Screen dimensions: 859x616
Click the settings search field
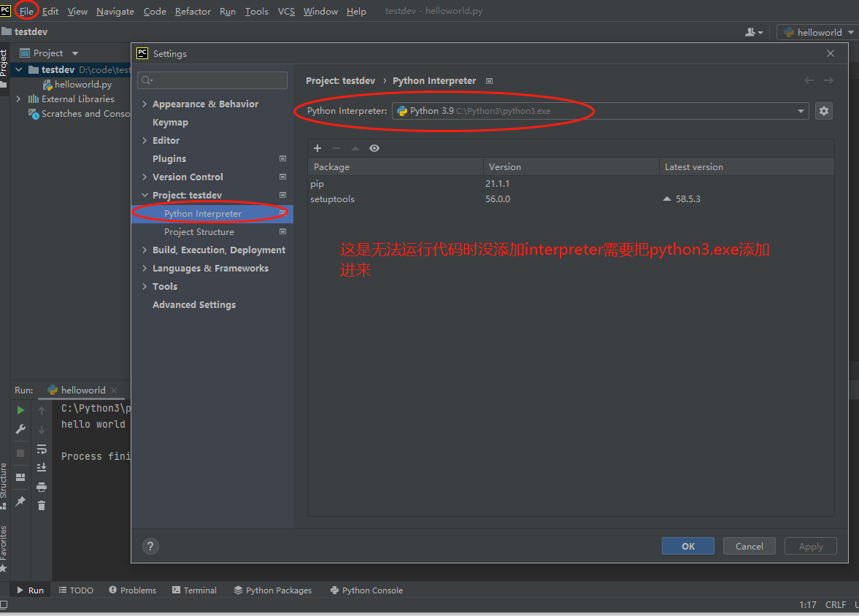pyautogui.click(x=212, y=80)
